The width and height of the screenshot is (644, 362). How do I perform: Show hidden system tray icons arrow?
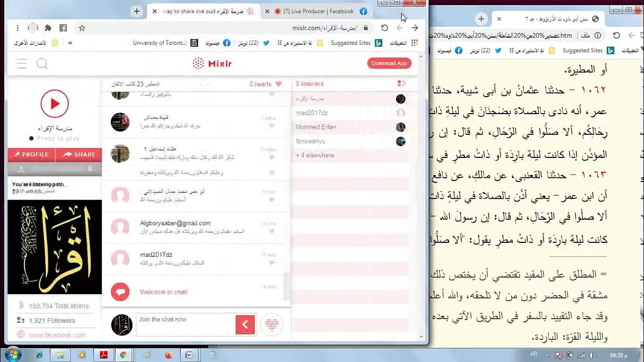pos(548,355)
